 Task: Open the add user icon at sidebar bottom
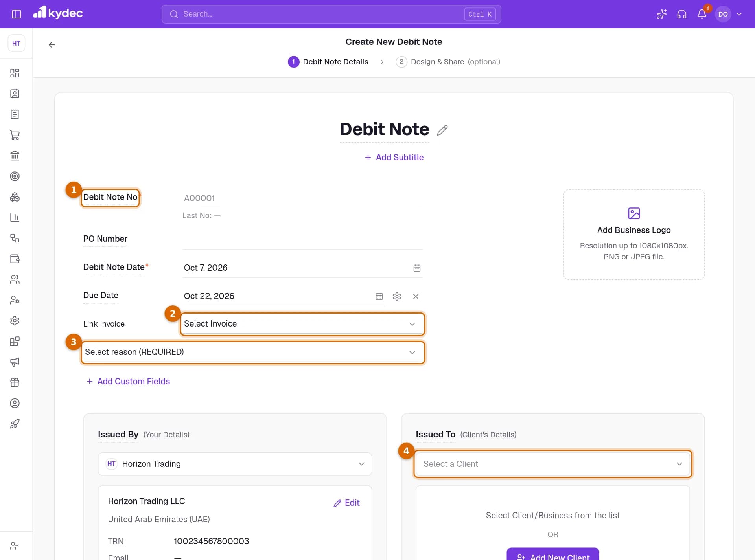[x=15, y=546]
